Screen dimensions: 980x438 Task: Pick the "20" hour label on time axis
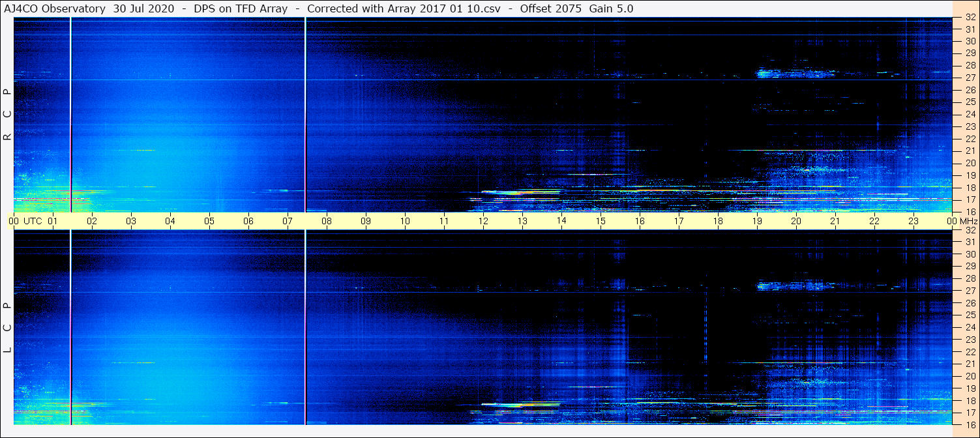click(796, 221)
